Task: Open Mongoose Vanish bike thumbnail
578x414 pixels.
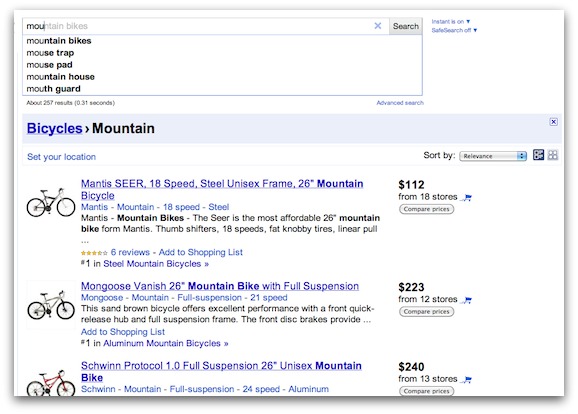Action: [51, 305]
